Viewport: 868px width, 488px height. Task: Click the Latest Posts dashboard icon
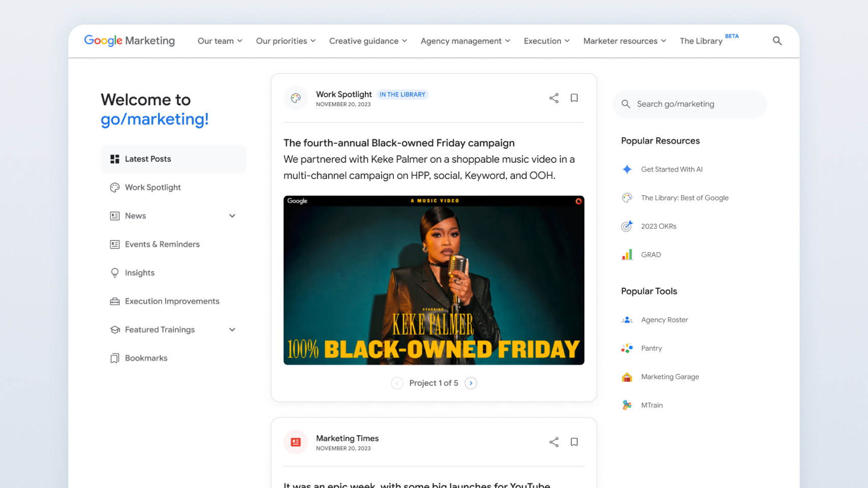pyautogui.click(x=115, y=159)
